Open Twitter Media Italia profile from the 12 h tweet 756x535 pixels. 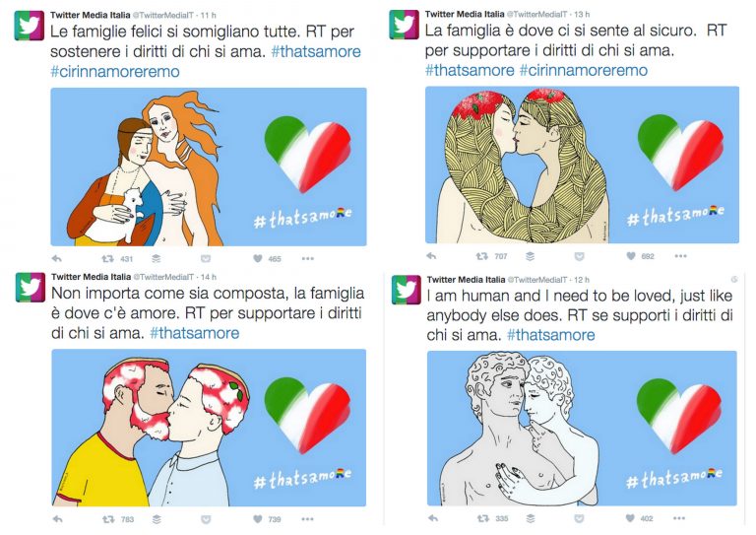click(466, 279)
